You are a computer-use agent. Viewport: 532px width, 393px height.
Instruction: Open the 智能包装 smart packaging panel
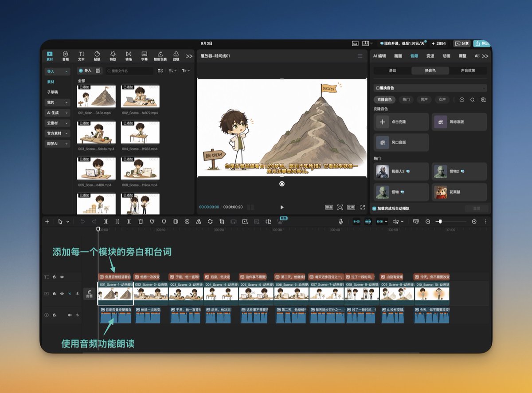coord(160,56)
